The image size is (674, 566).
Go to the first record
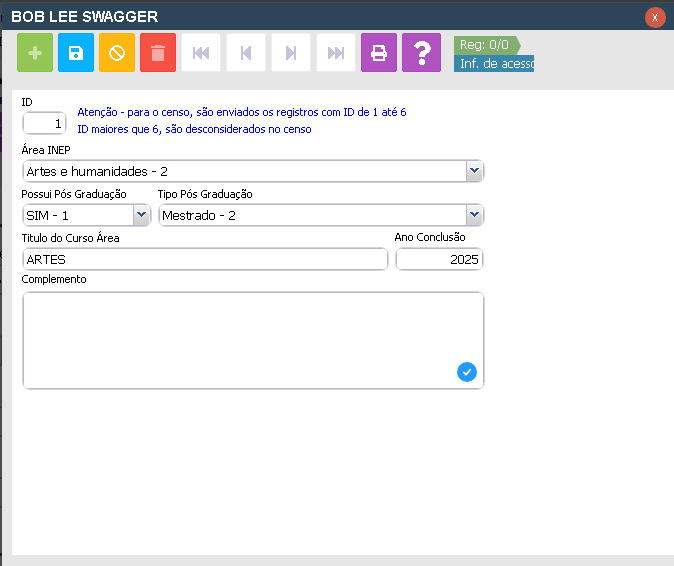coord(200,53)
